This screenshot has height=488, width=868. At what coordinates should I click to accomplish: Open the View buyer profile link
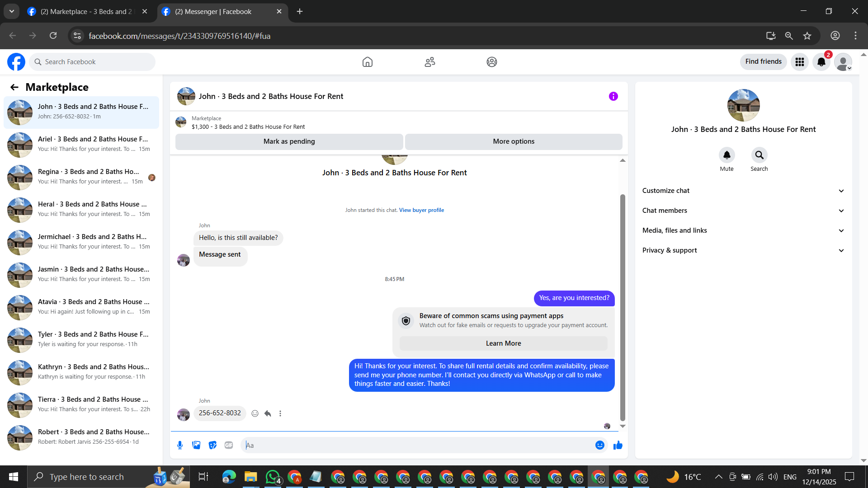(x=421, y=210)
